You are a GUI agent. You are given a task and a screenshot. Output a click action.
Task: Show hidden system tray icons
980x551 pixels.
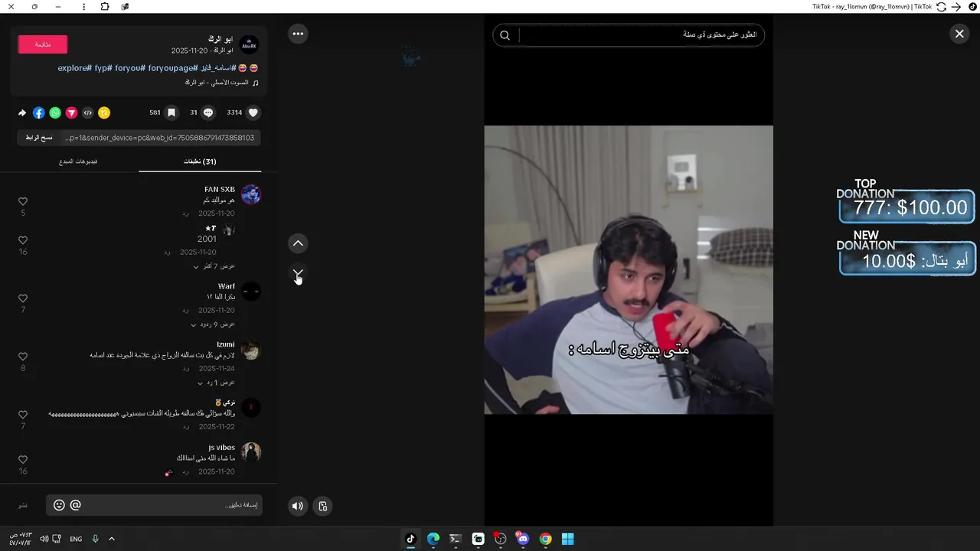112,539
